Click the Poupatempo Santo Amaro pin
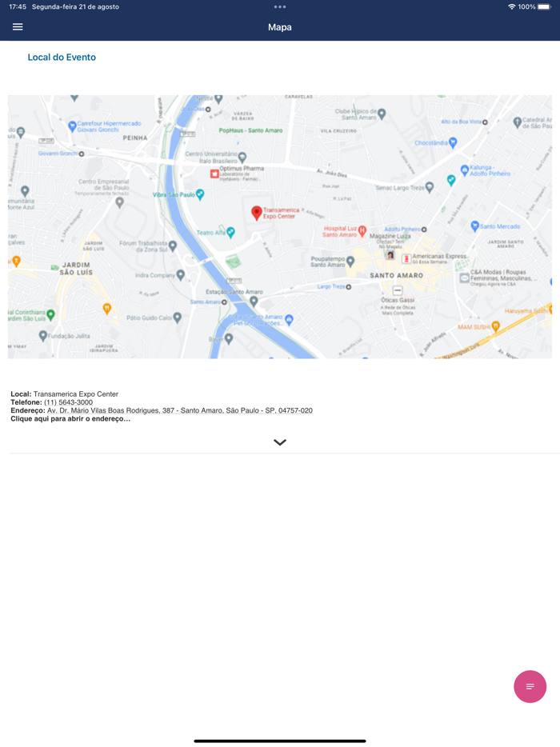The height and width of the screenshot is (747, 560). coord(350,261)
